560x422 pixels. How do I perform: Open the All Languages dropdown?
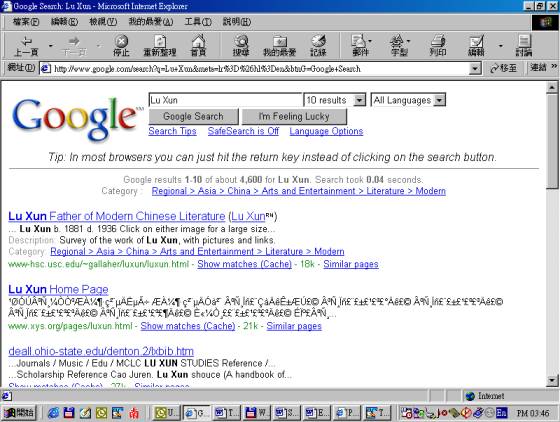pyautogui.click(x=439, y=100)
